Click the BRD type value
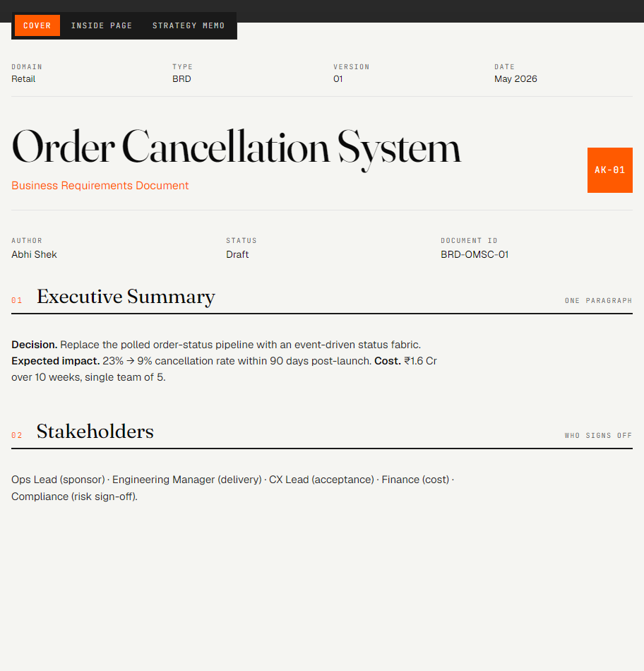The image size is (644, 671). click(182, 78)
